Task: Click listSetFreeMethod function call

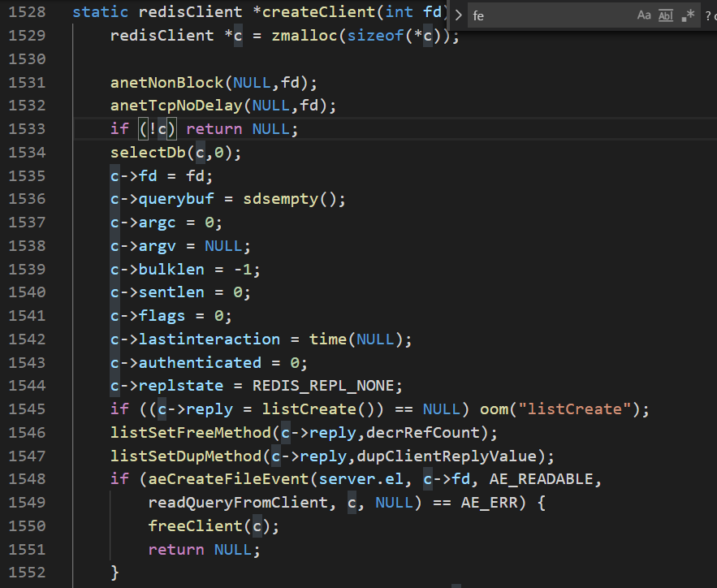Action: (191, 433)
